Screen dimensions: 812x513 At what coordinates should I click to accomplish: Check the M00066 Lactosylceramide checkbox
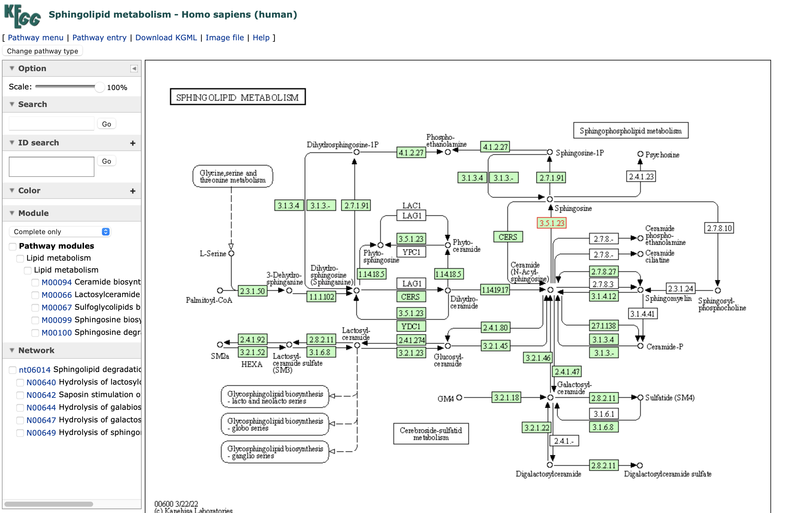point(35,296)
